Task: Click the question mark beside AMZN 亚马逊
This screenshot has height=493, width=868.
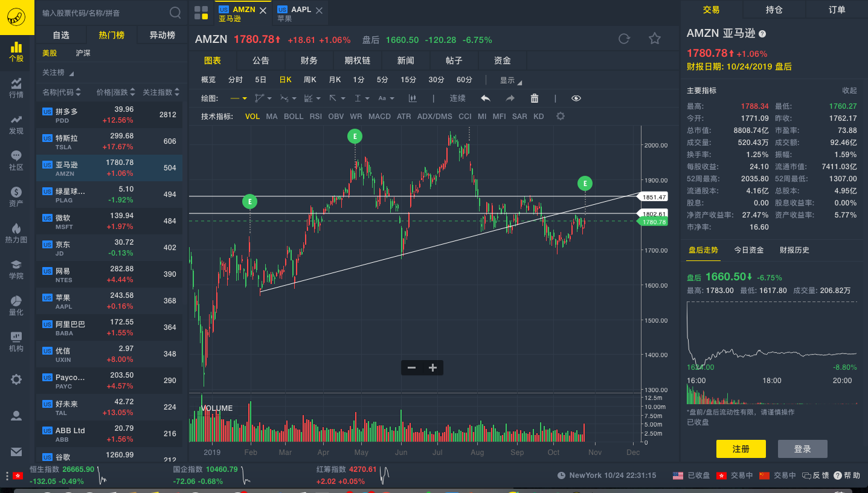Action: (x=762, y=34)
